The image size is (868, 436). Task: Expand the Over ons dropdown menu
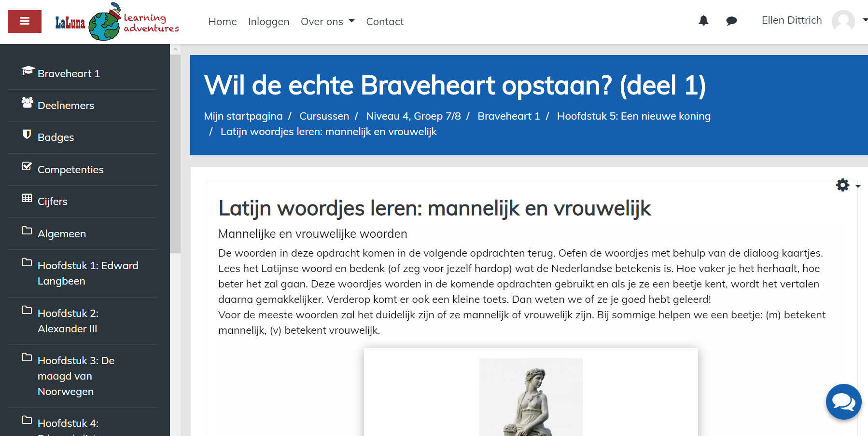point(327,22)
